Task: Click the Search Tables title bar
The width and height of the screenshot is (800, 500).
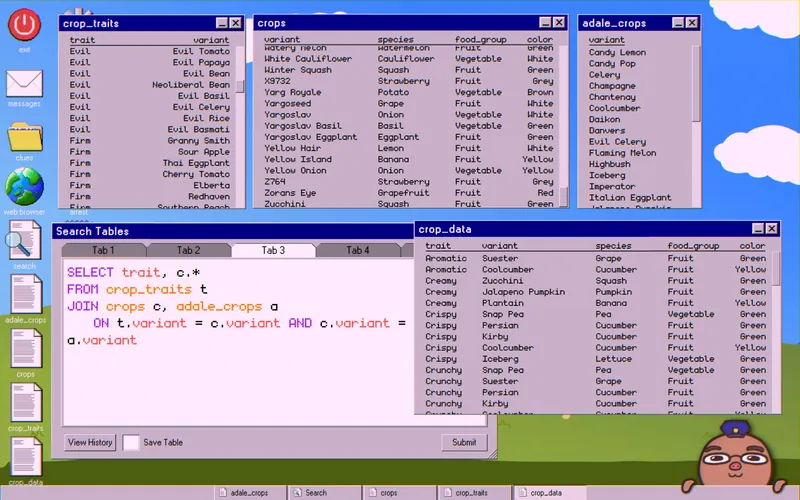Action: [233, 231]
